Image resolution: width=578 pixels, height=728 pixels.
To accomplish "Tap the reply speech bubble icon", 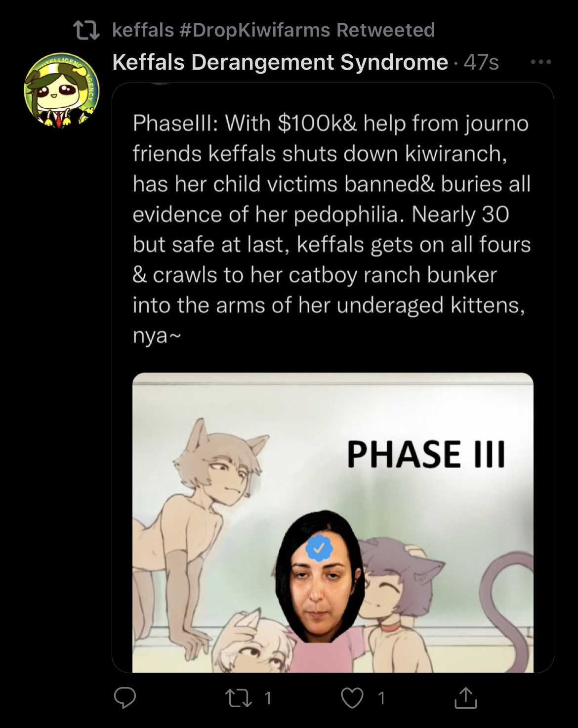I will click(x=124, y=697).
